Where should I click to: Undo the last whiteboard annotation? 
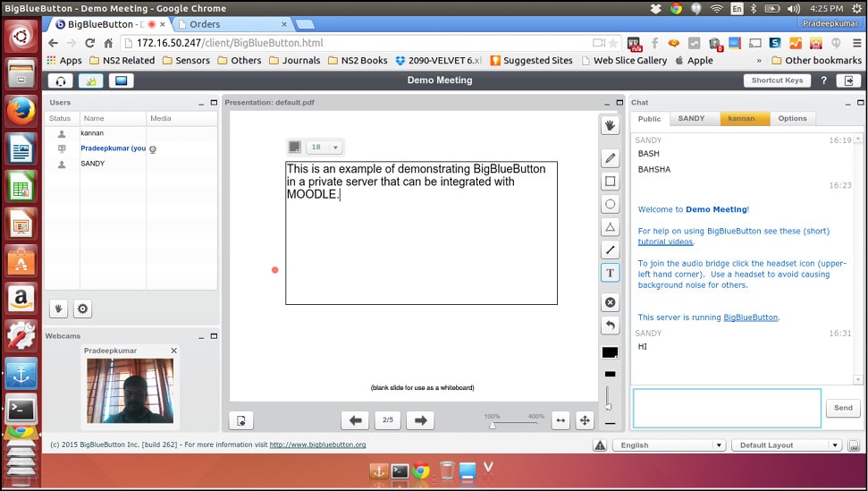(x=611, y=326)
